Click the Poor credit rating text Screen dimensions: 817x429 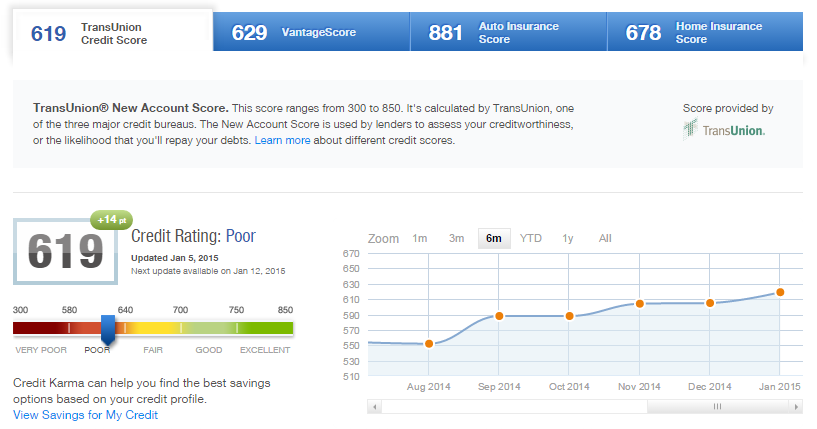(240, 236)
